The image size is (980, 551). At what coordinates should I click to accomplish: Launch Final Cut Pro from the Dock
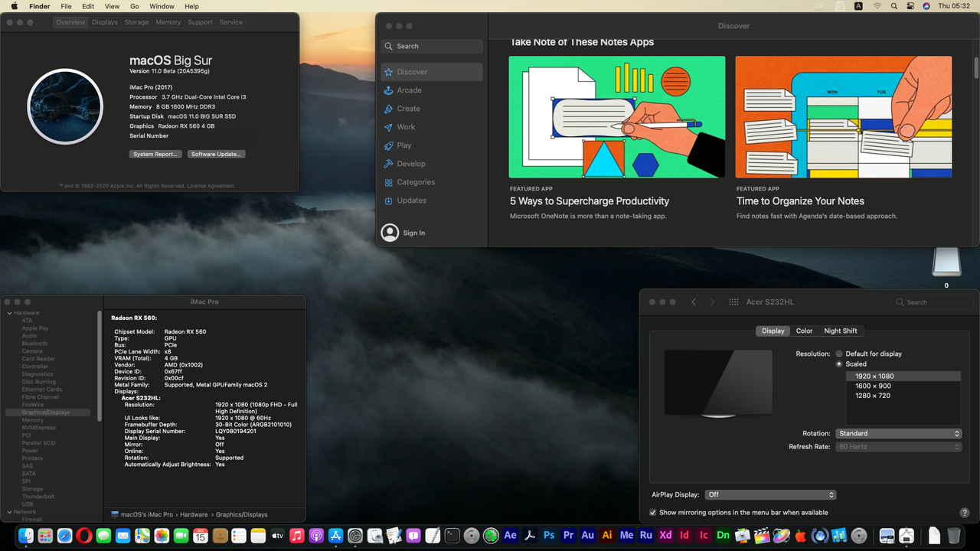(762, 536)
